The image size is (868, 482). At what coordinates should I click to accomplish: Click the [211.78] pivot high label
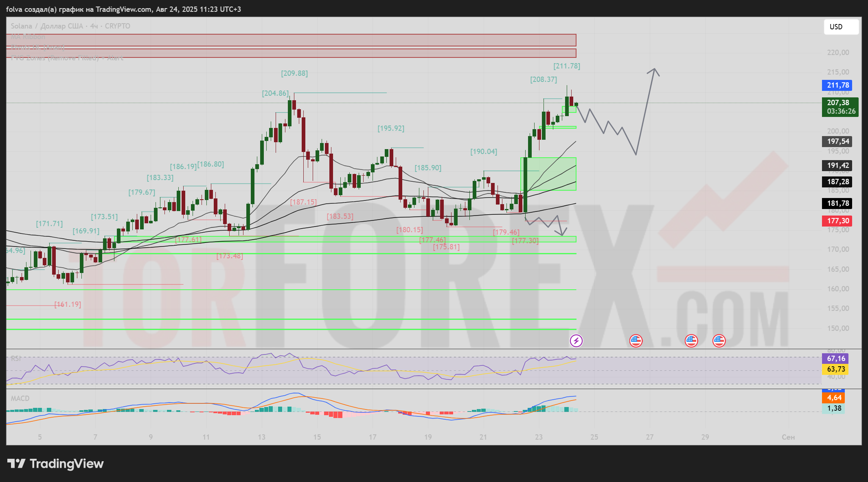(567, 66)
